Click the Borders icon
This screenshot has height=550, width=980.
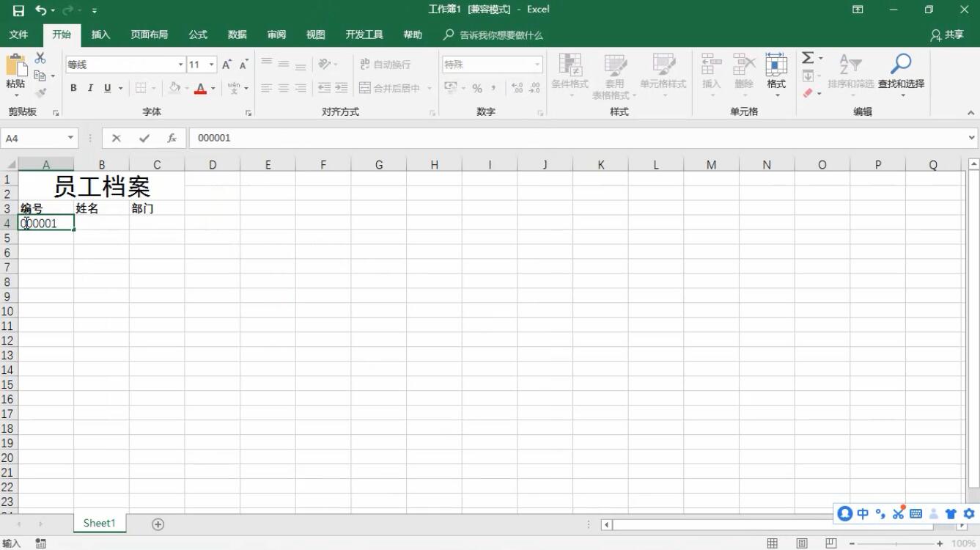(141, 88)
